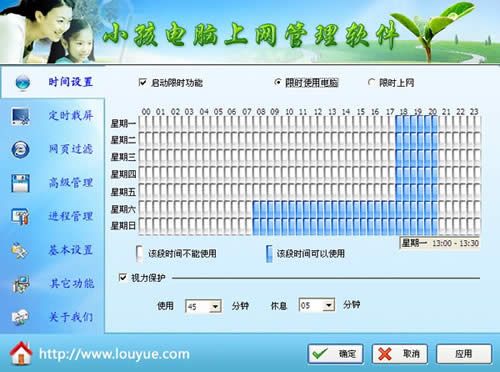Click the hour 12 column header
This screenshot has width=500, height=372.
[318, 111]
